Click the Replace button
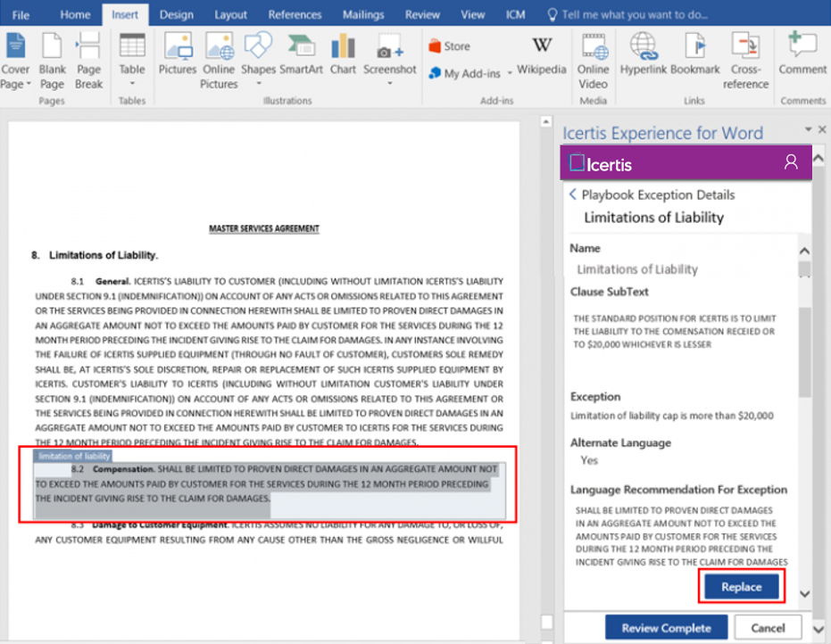 742,587
